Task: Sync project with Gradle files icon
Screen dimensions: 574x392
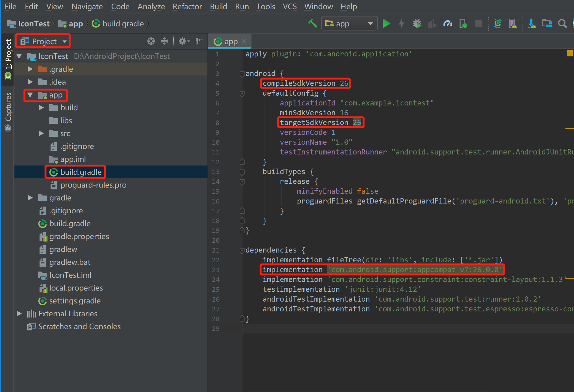Action: (498, 23)
